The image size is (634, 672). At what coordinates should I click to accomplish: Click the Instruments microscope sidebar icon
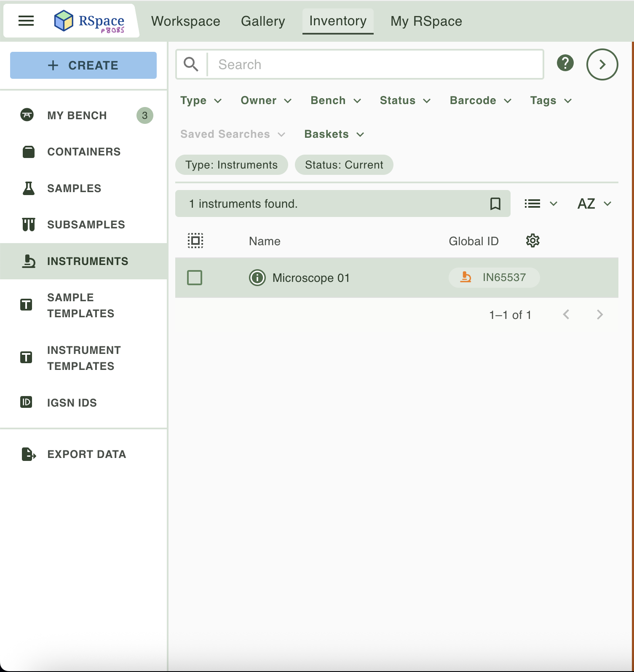28,261
